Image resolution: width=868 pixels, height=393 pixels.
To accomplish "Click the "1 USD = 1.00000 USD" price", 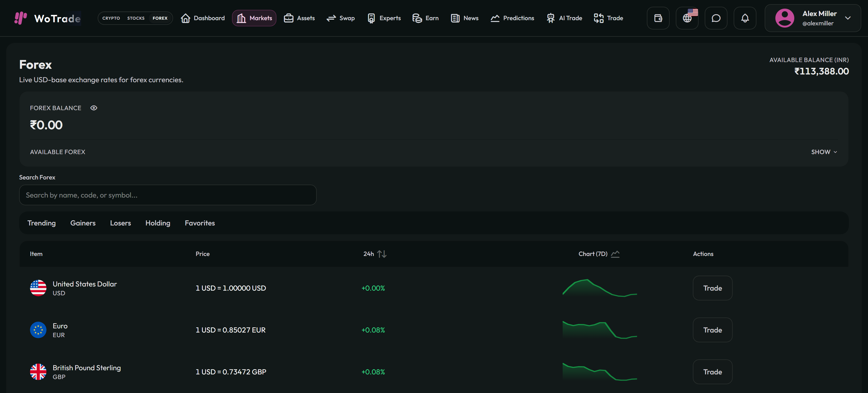I will coord(231,288).
